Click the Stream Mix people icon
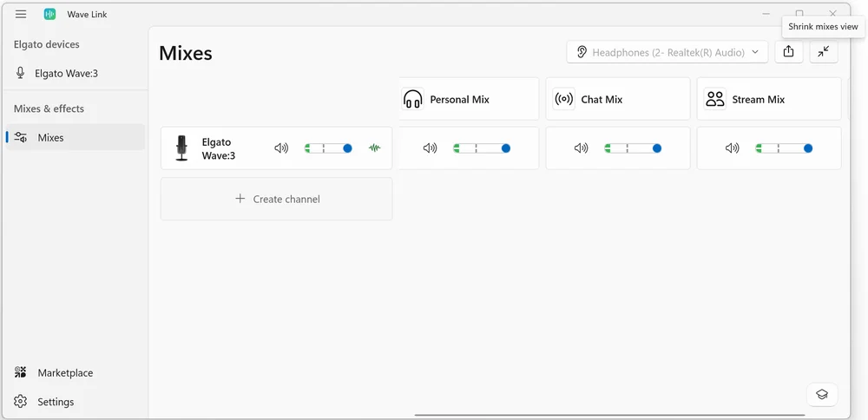Screen dimensions: 868x420 click(x=715, y=99)
